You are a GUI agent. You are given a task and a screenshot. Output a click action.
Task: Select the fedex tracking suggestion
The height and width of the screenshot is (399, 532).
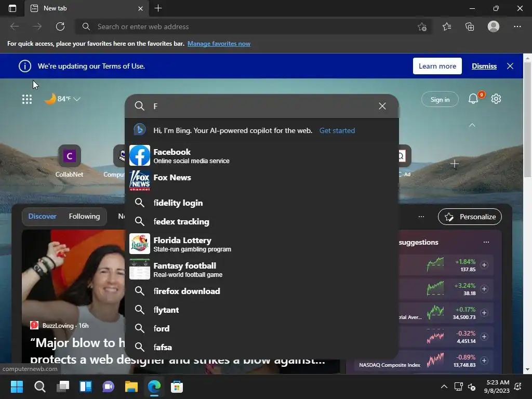[262, 221]
